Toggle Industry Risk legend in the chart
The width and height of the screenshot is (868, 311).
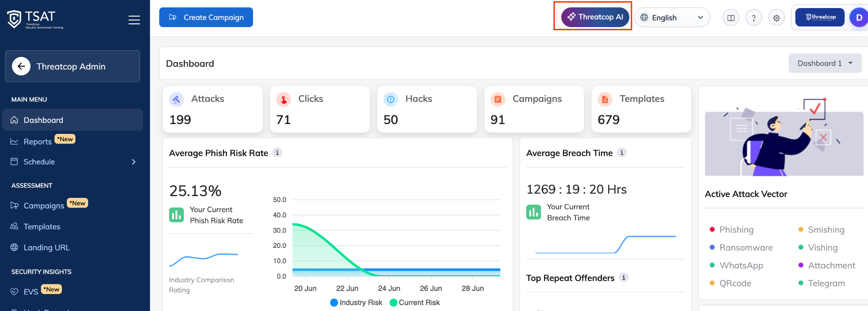[x=356, y=303]
